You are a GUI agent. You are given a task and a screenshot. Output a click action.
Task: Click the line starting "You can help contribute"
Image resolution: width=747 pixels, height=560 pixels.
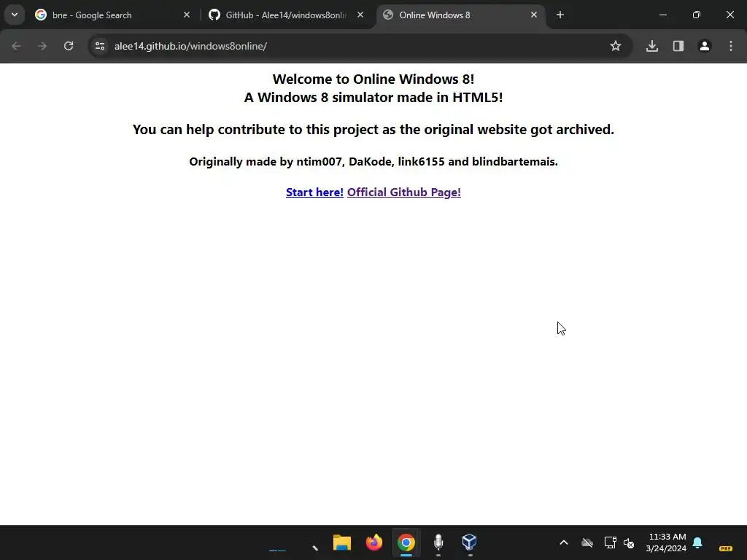373,130
